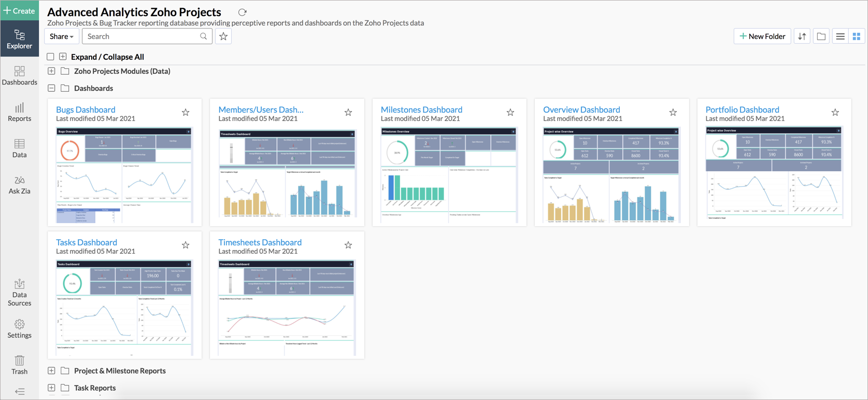Image resolution: width=868 pixels, height=400 pixels.
Task: Refresh the workspace with sync icon
Action: pyautogui.click(x=242, y=12)
